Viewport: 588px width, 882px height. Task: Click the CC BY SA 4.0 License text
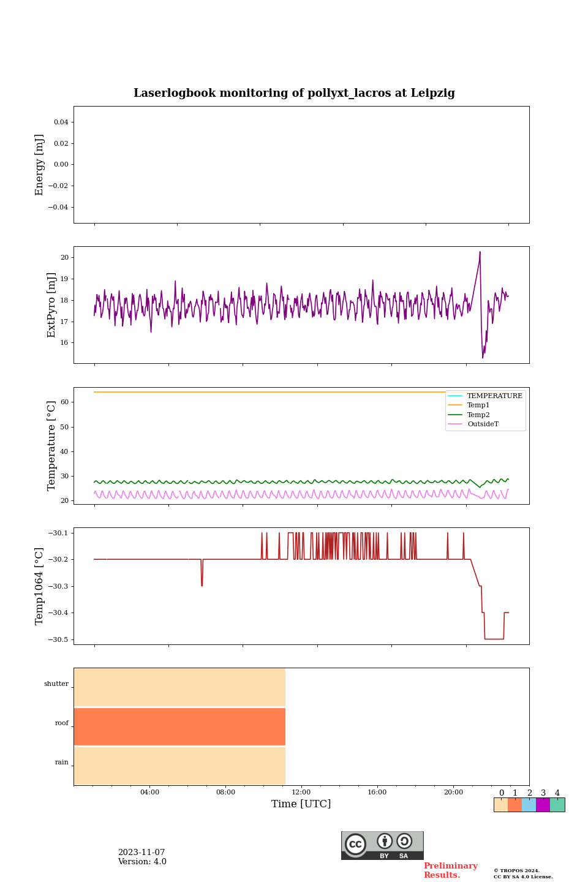pyautogui.click(x=523, y=877)
